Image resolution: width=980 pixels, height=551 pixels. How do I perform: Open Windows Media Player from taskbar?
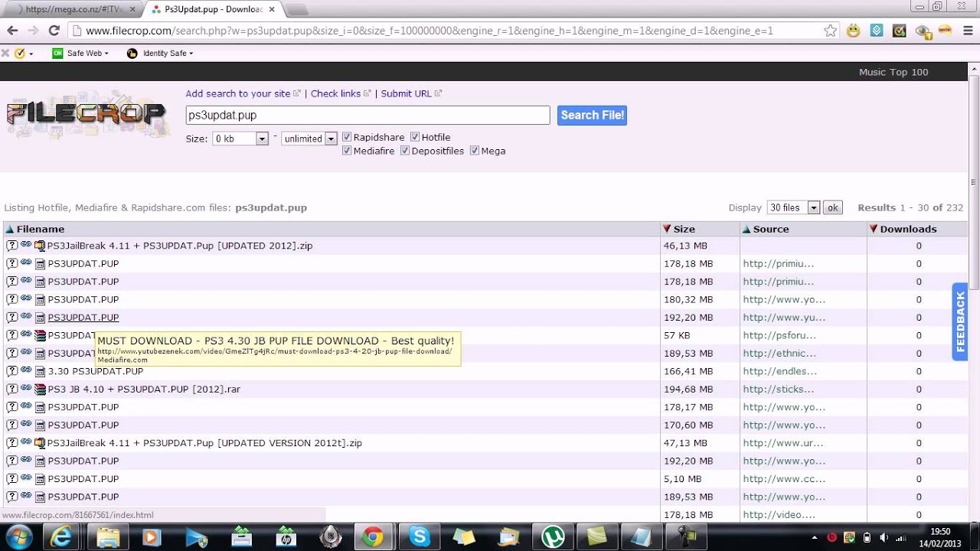151,536
